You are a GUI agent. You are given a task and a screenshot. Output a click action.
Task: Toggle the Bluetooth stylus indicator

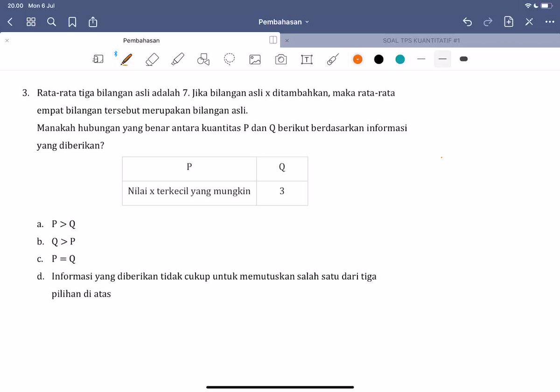coord(116,54)
